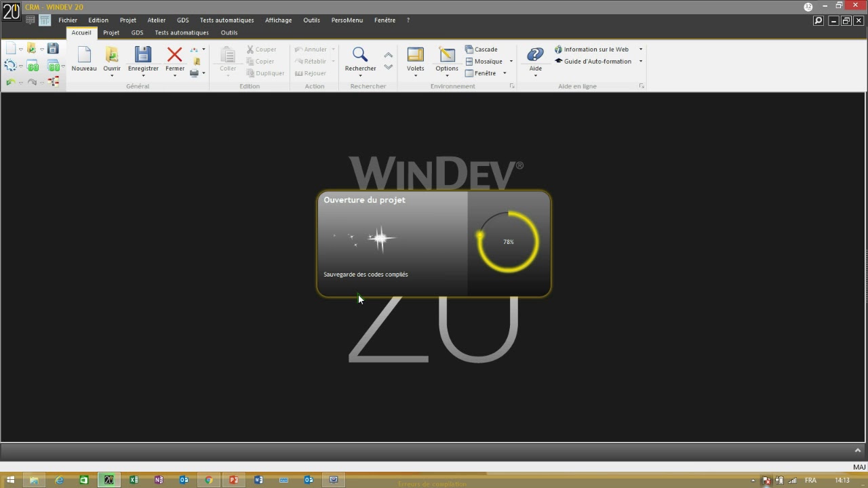Screen dimensions: 868x488
Task: Click the quick-access save floppy icon
Action: (53, 49)
